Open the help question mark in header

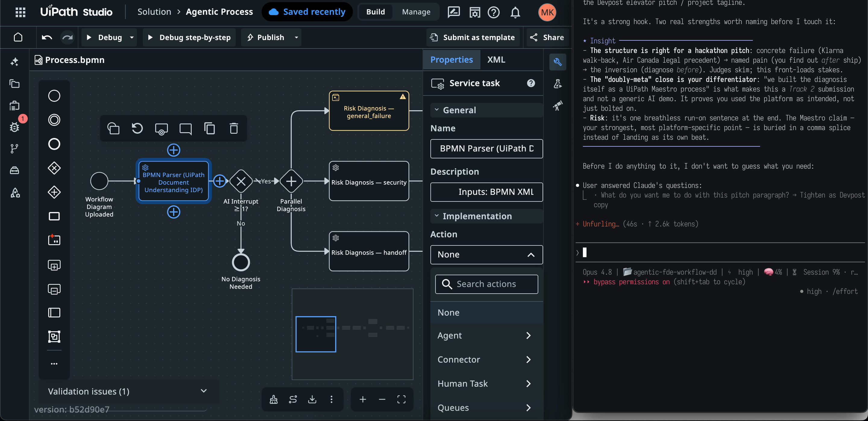click(494, 12)
